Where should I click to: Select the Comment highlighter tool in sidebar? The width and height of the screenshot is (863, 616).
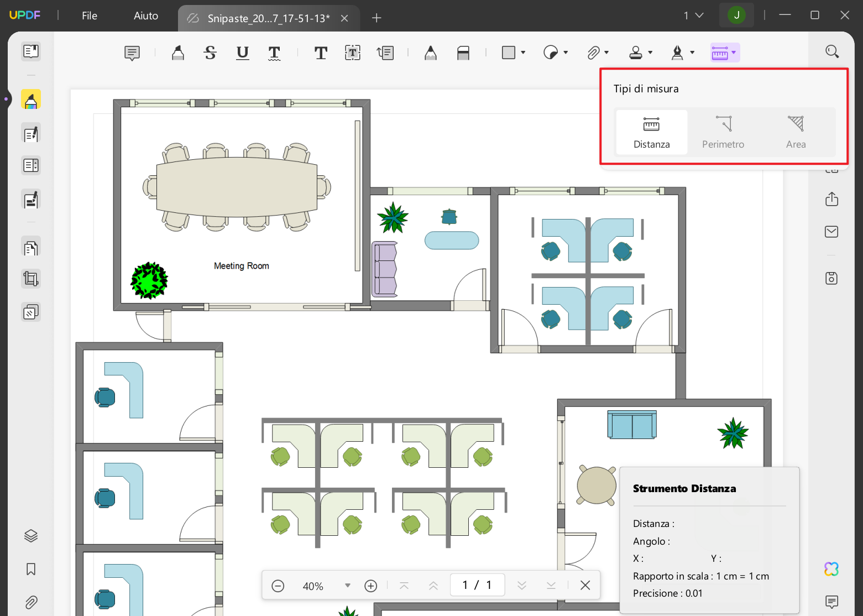click(x=31, y=100)
